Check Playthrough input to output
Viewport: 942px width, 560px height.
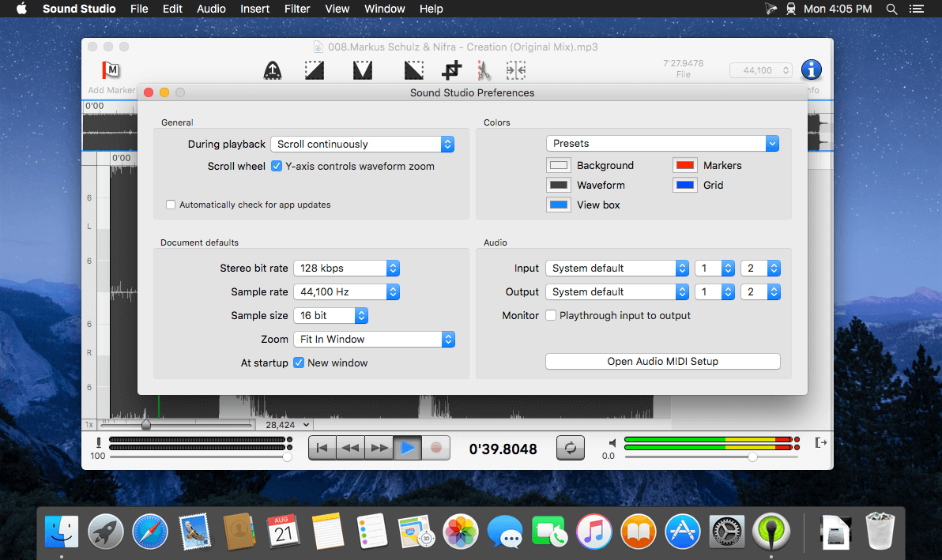point(551,315)
